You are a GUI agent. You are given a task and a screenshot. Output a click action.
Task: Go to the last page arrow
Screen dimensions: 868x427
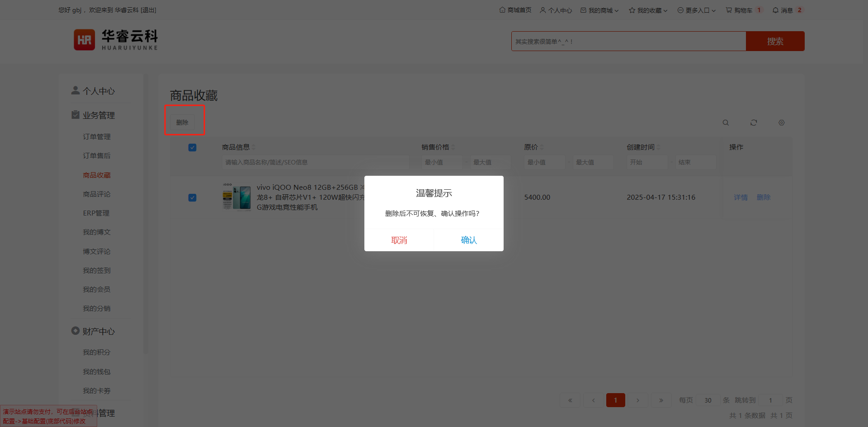(x=661, y=400)
